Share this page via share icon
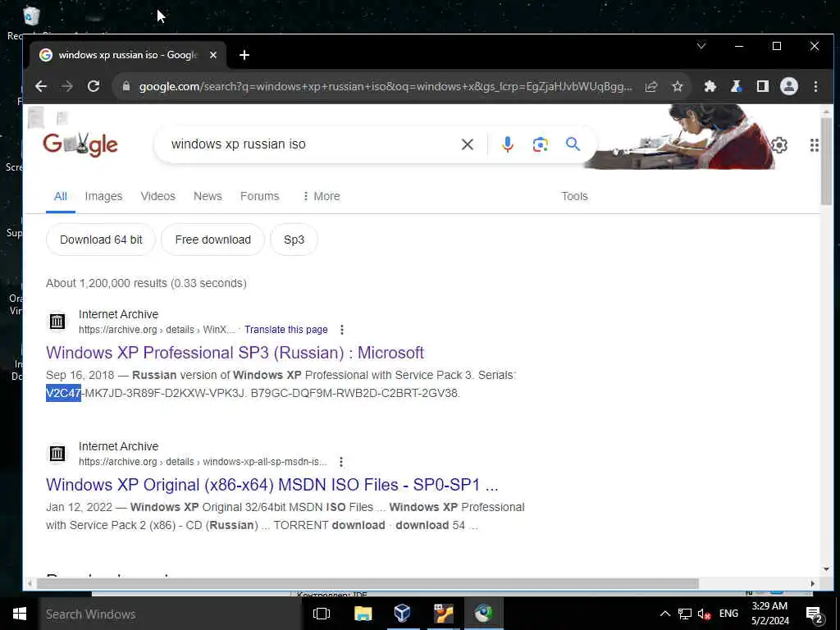The height and width of the screenshot is (630, 840). (651, 86)
